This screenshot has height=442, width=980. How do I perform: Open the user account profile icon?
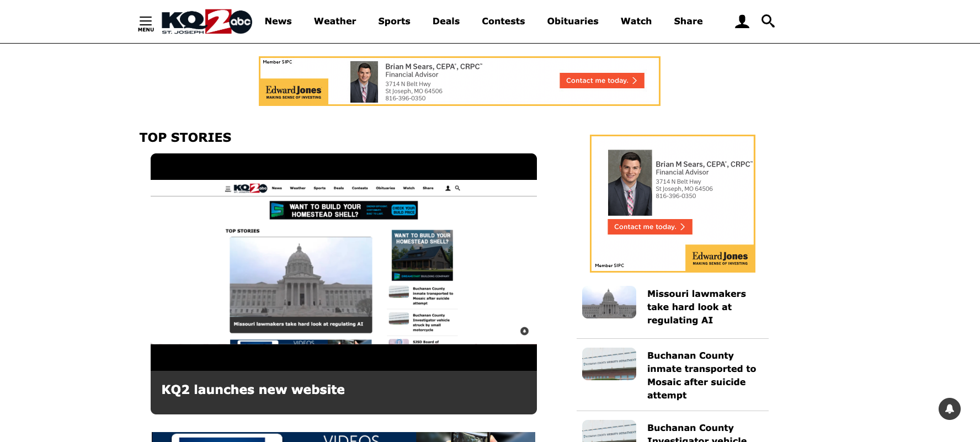point(742,22)
